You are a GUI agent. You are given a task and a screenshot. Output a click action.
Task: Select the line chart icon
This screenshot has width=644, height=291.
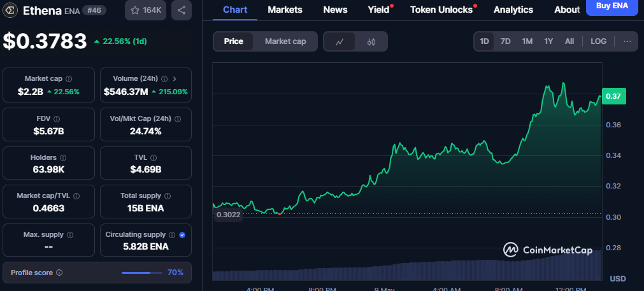[340, 41]
